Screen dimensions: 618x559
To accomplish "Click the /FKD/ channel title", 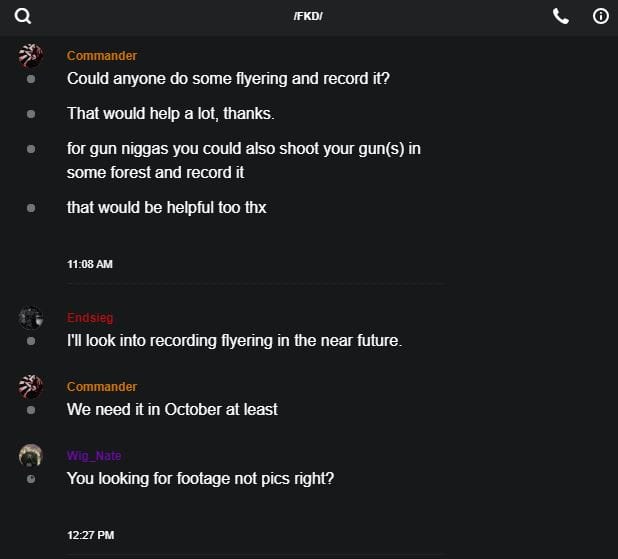I will (x=308, y=17).
